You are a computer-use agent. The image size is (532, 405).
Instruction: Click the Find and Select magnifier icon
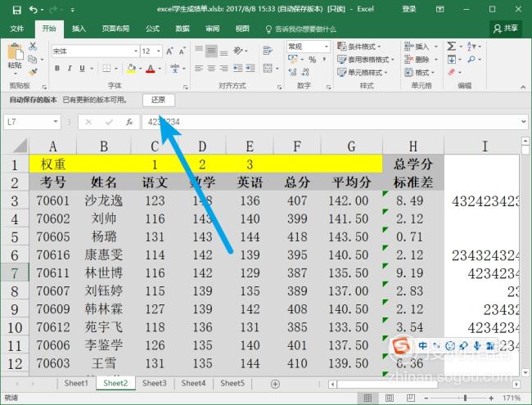click(471, 60)
